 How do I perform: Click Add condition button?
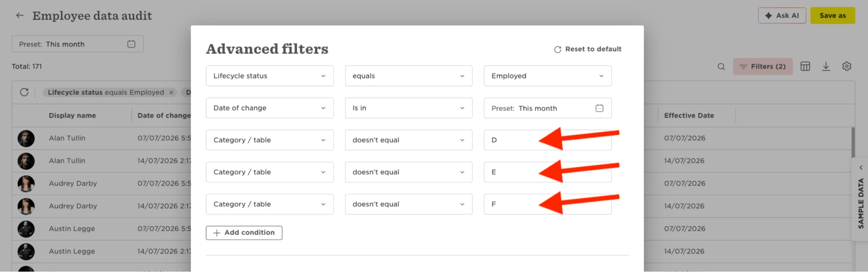point(244,233)
